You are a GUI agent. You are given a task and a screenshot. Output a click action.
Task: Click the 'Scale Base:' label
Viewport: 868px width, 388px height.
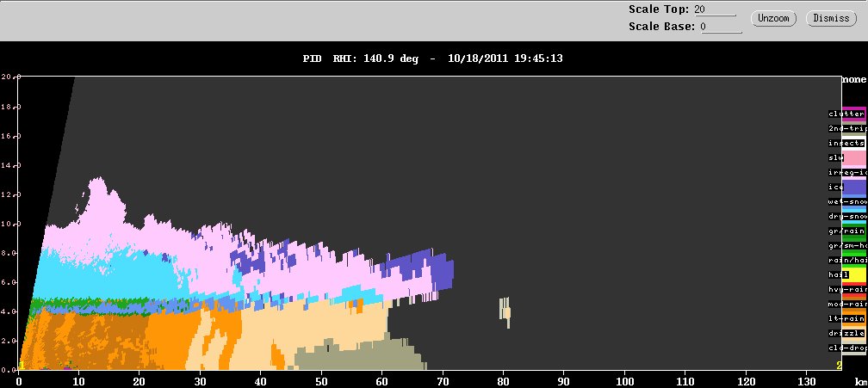(x=661, y=27)
